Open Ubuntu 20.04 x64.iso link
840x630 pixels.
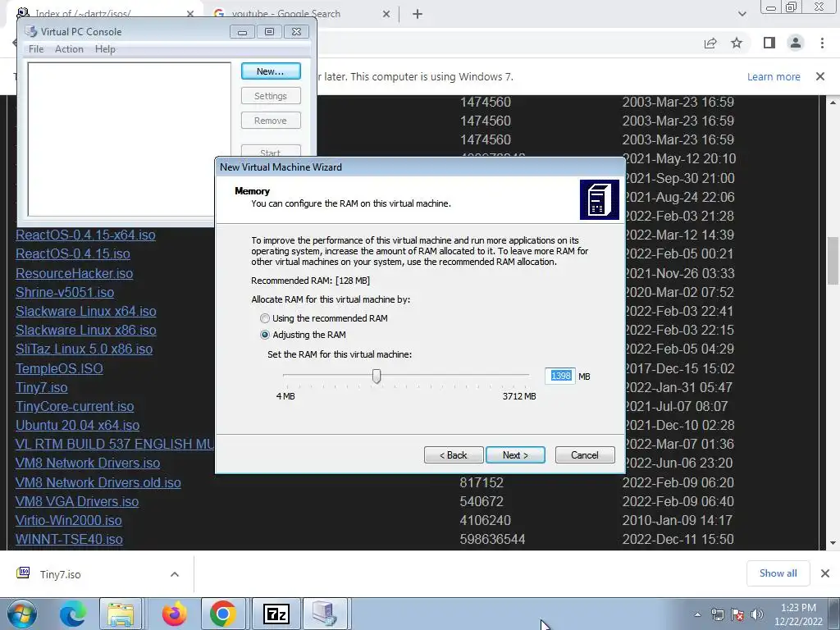(x=78, y=426)
